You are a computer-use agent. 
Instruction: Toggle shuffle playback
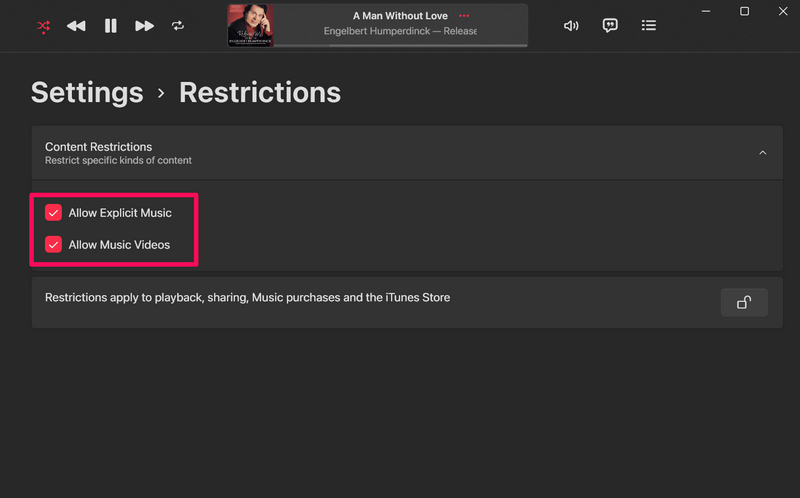pyautogui.click(x=43, y=26)
